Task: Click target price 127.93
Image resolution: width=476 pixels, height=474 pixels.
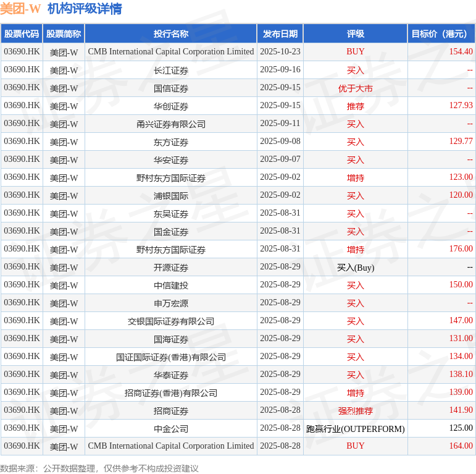Action: tap(461, 105)
